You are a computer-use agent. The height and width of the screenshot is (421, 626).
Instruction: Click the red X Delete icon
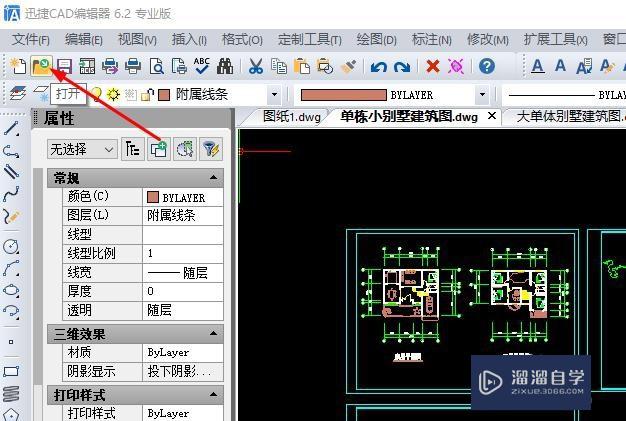click(x=433, y=66)
